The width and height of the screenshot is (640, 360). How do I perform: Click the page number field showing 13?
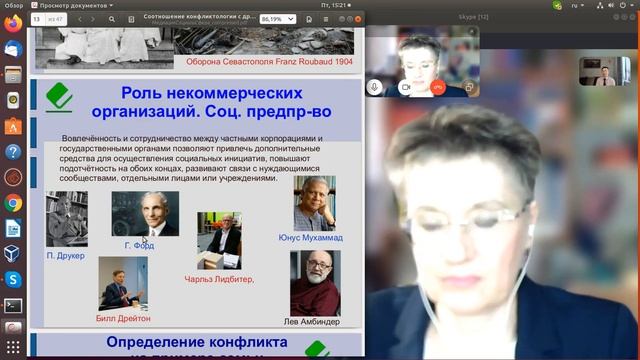click(x=38, y=19)
